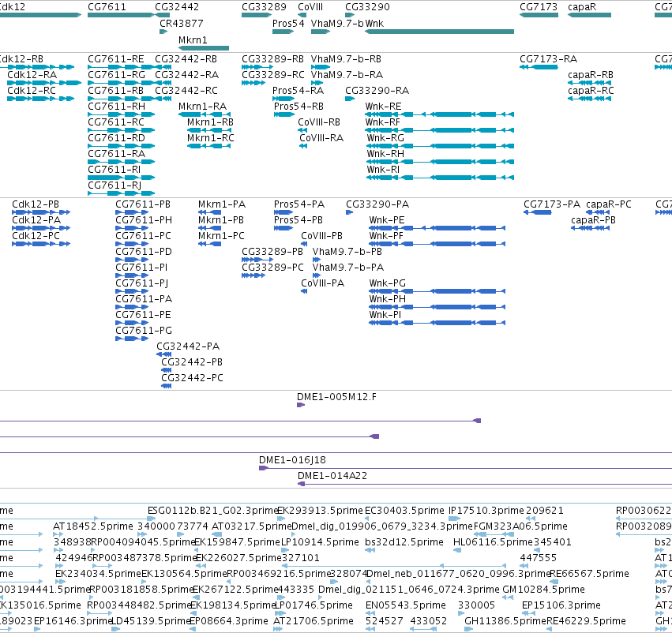Open the CG32442-PC protein label
672x633 pixels.
pos(192,378)
